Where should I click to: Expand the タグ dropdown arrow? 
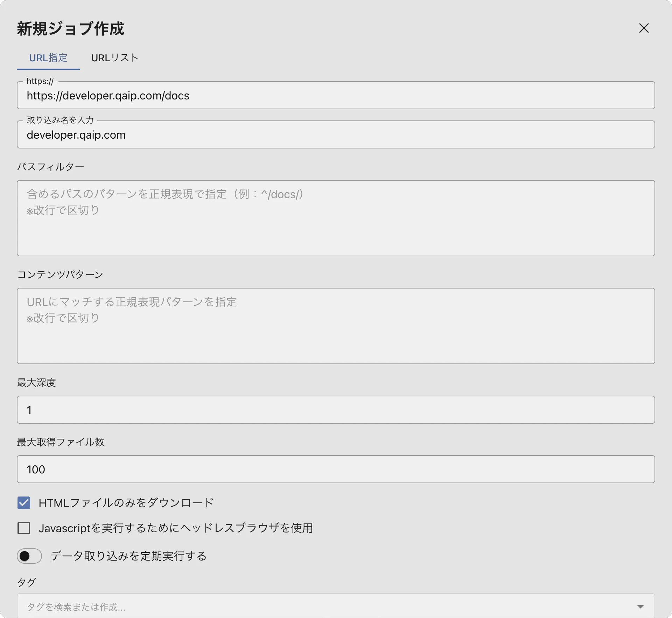pos(640,606)
